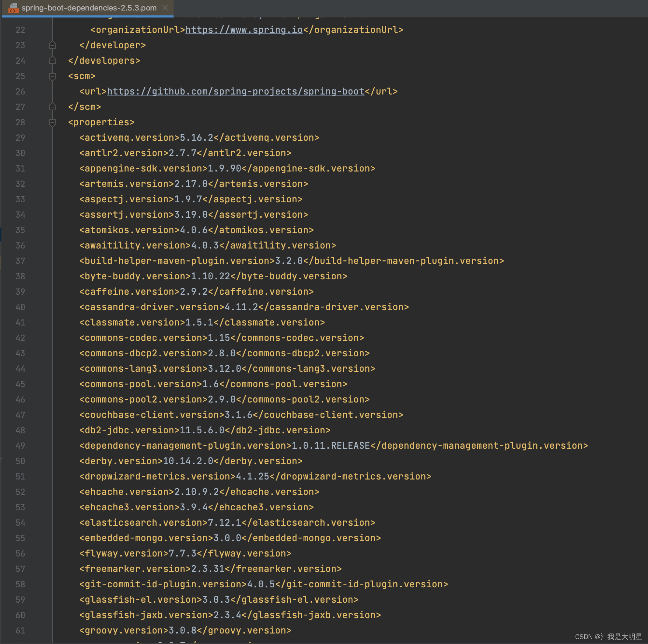Click the pom file icon in tab
Image resolution: width=648 pixels, height=644 pixels.
[13, 8]
